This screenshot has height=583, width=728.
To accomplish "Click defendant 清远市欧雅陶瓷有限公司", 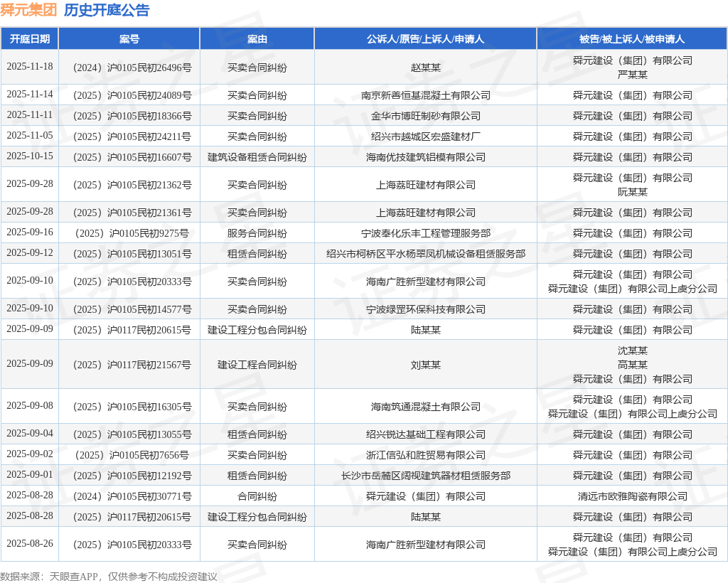I will [x=632, y=497].
